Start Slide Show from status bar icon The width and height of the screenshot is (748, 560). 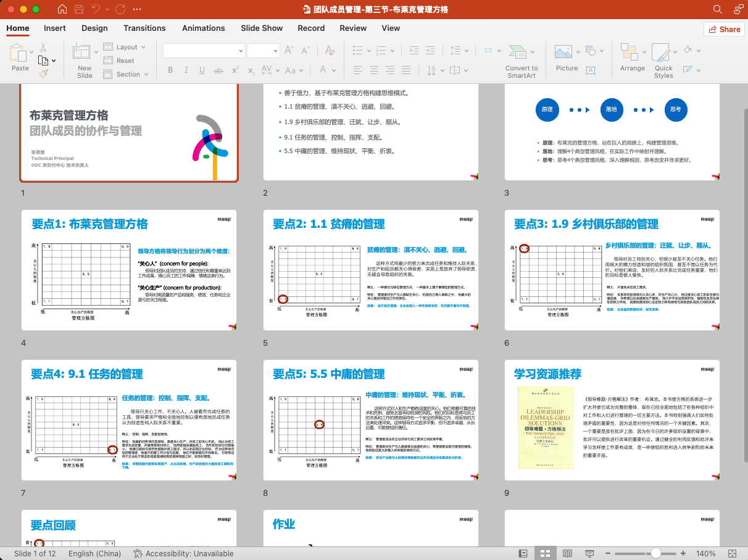[589, 553]
